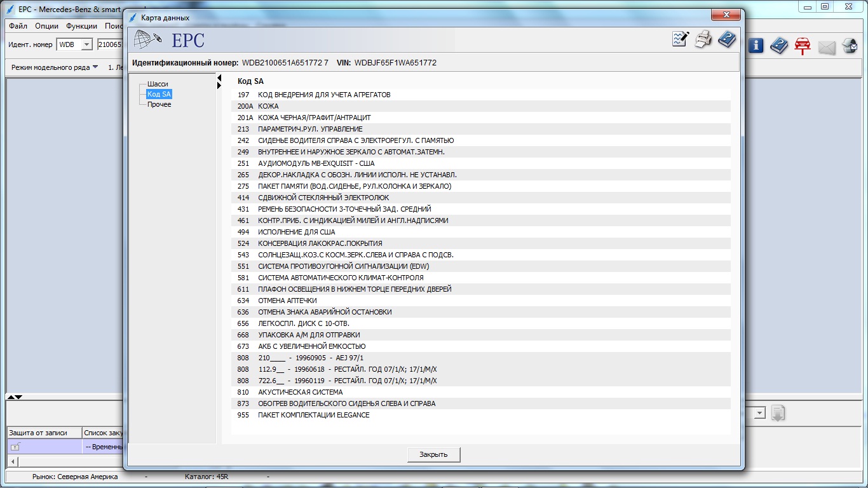
Task: Select row 673 АКБ С УВЕЛИЧЕННОЙ ЕМКОСТЬЮ
Action: tap(481, 346)
